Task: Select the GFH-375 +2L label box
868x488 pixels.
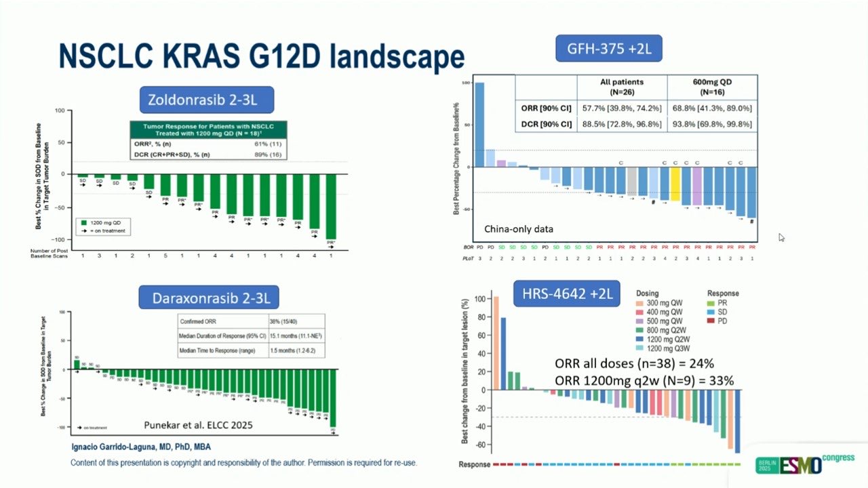Action: click(x=608, y=48)
